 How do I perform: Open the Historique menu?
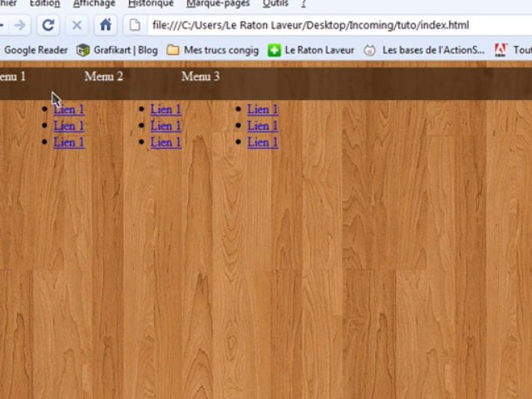click(x=151, y=4)
